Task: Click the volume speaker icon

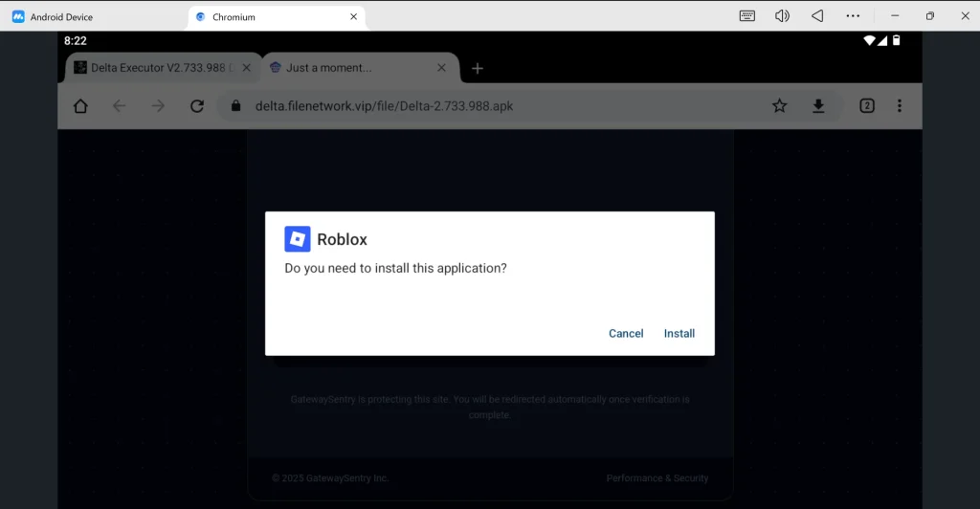Action: point(782,16)
